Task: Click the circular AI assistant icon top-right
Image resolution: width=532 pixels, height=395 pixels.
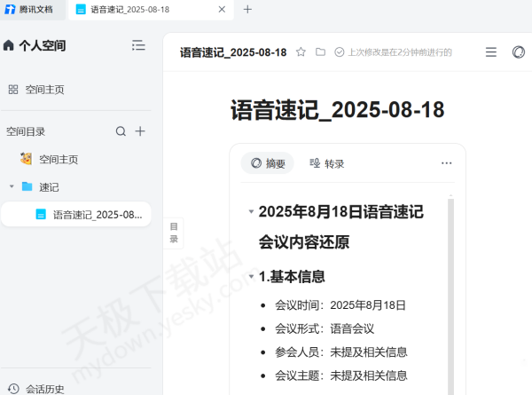Action: click(x=519, y=52)
